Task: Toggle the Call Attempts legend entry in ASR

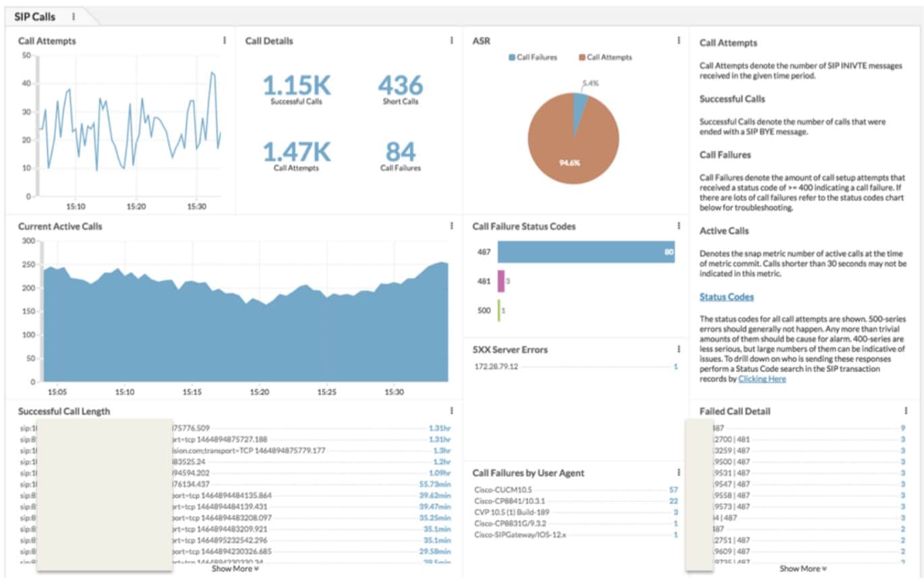Action: click(x=605, y=57)
